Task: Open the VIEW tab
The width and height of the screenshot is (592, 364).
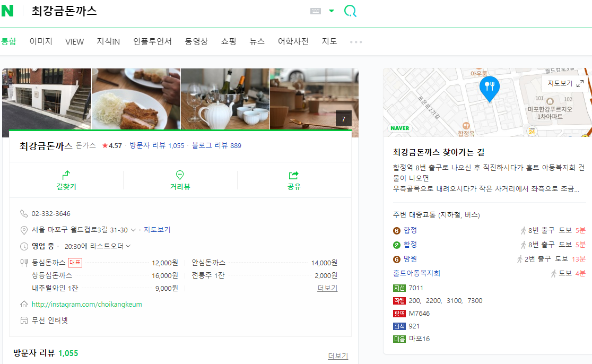Action: coord(74,41)
